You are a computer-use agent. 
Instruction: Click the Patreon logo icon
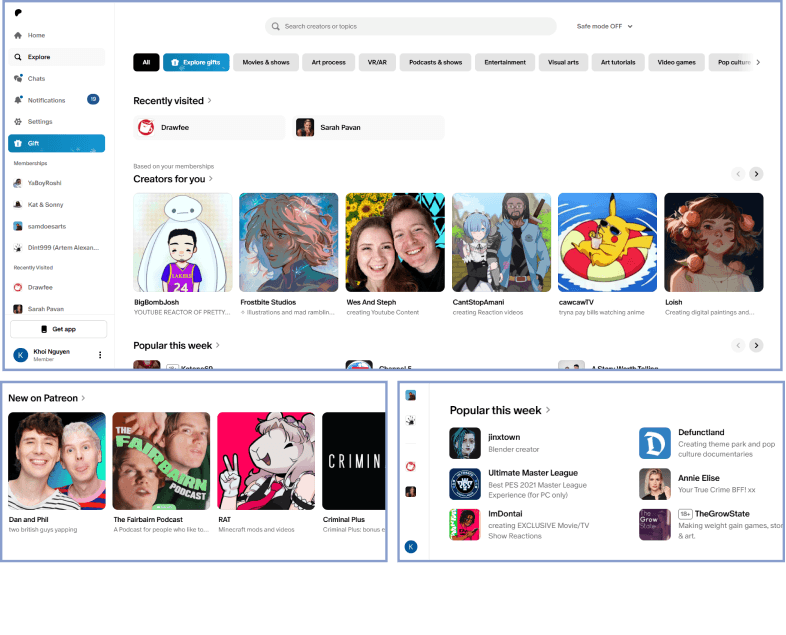(18, 13)
